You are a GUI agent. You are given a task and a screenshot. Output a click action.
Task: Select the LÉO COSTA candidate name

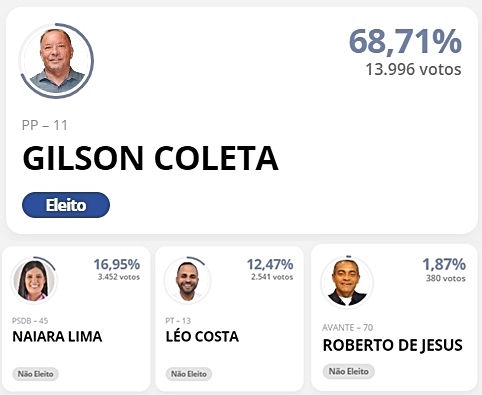(202, 337)
